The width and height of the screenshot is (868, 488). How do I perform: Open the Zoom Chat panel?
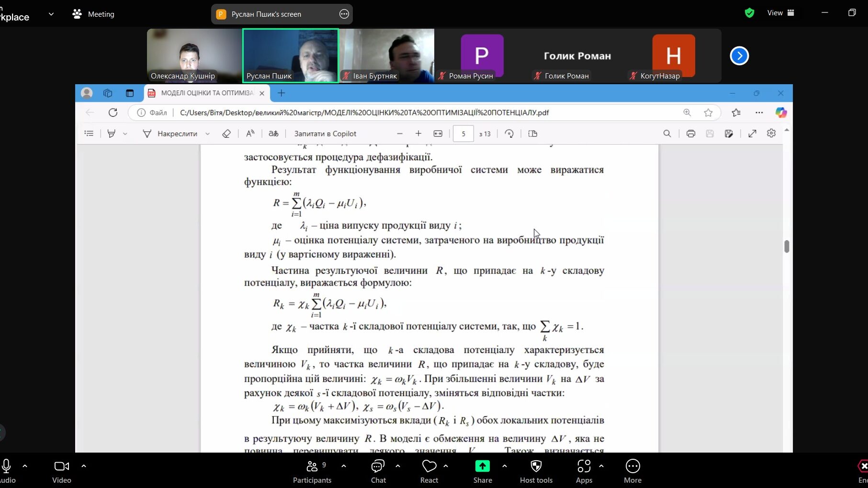[x=378, y=471]
